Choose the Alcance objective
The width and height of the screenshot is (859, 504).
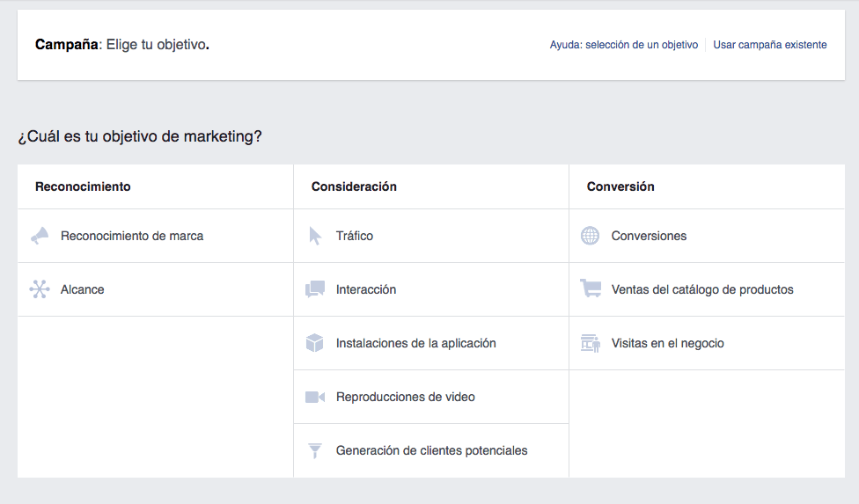click(x=156, y=289)
